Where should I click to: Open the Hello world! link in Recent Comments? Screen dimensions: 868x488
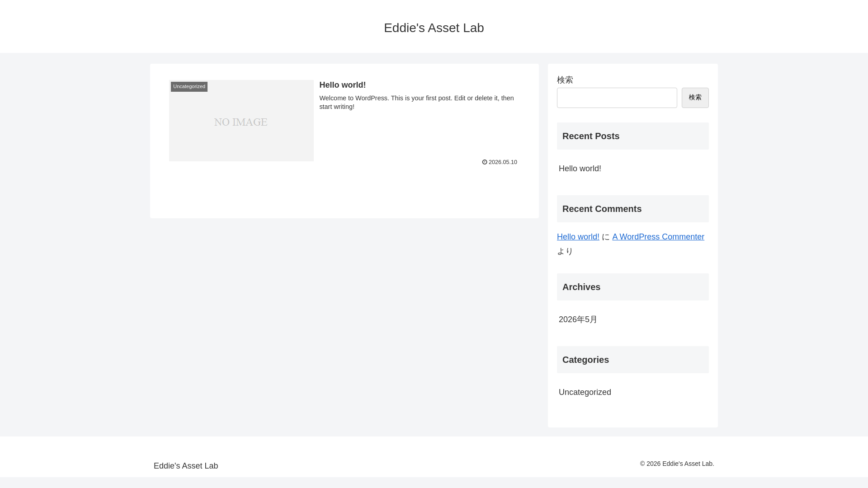pyautogui.click(x=578, y=237)
